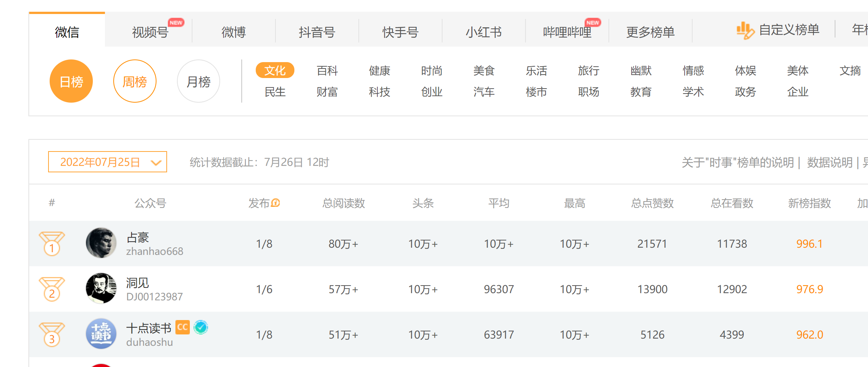The image size is (868, 367).
Task: Select the 日榜 daily ranking
Action: click(71, 81)
